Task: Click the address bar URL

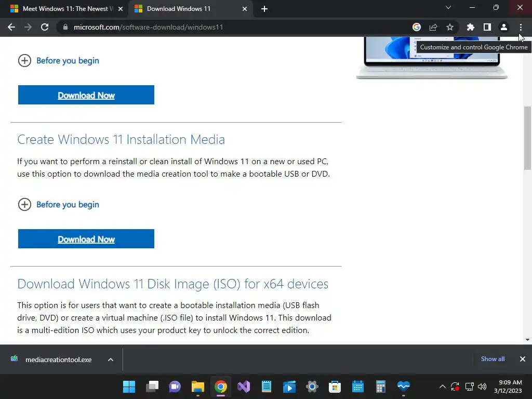Action: (148, 27)
